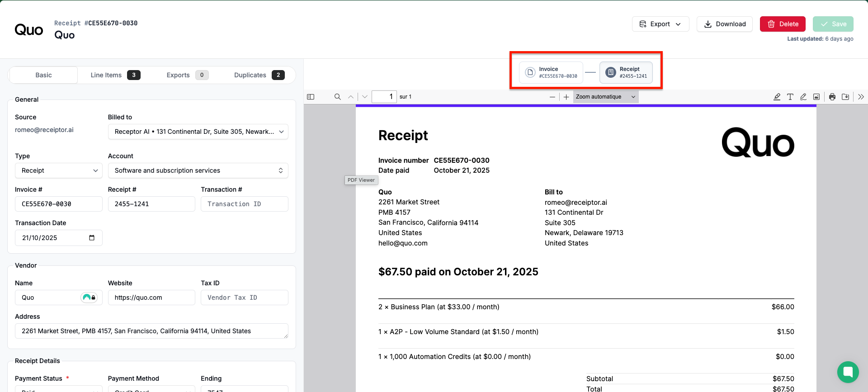
Task: Zoom out the PDF document
Action: (552, 97)
